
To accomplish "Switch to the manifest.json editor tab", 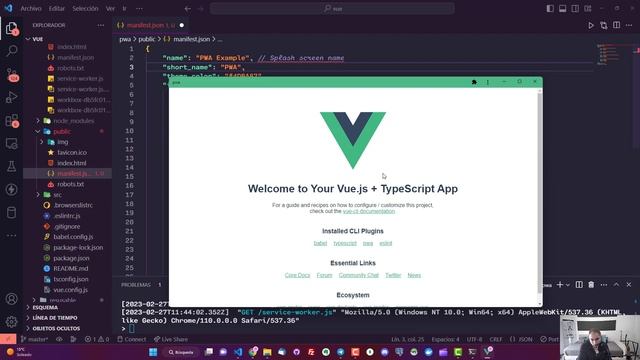I will click(150, 25).
